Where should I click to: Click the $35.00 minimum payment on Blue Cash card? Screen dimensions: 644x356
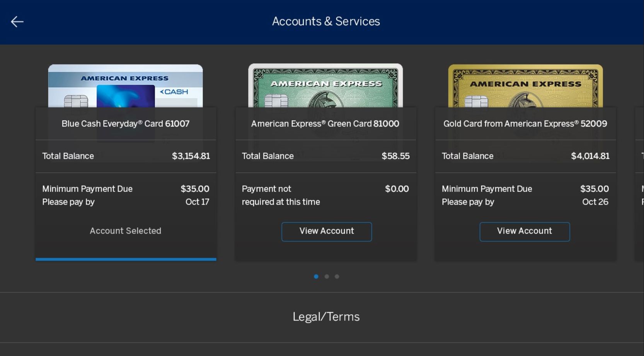tap(195, 189)
